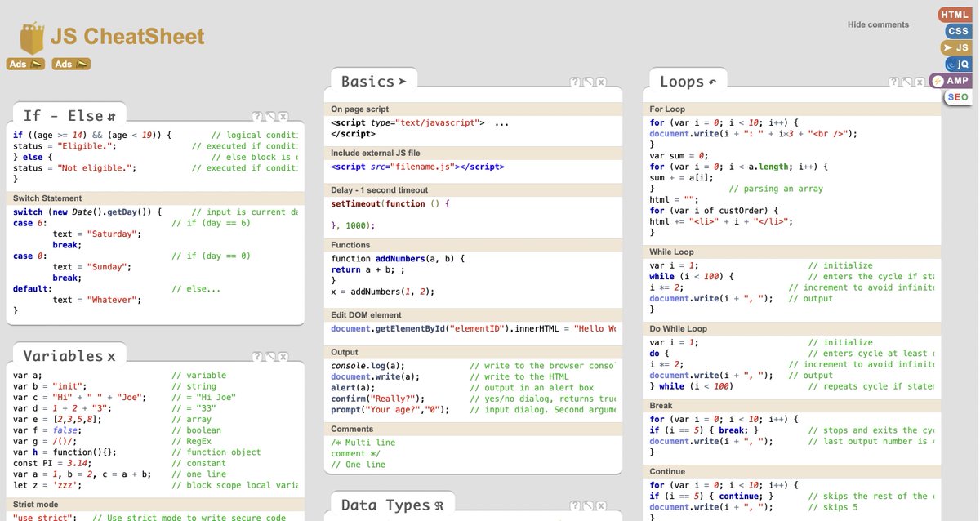Open the AMP side tab

951,80
